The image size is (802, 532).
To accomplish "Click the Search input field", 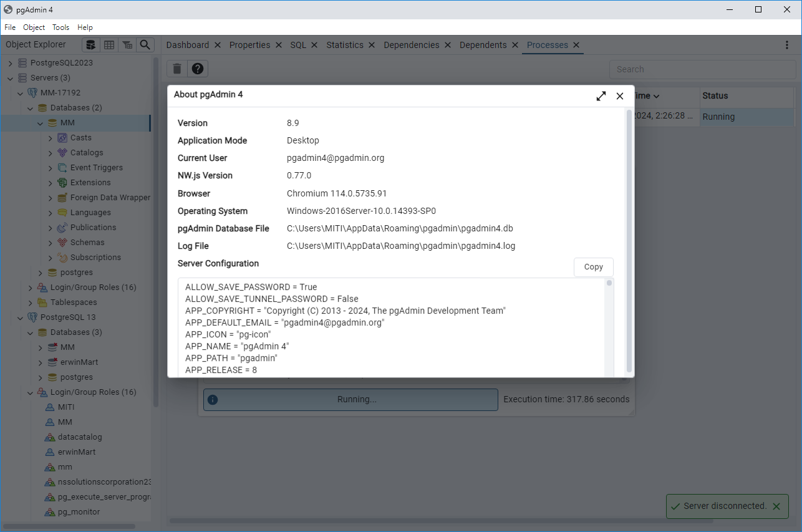I will [702, 69].
